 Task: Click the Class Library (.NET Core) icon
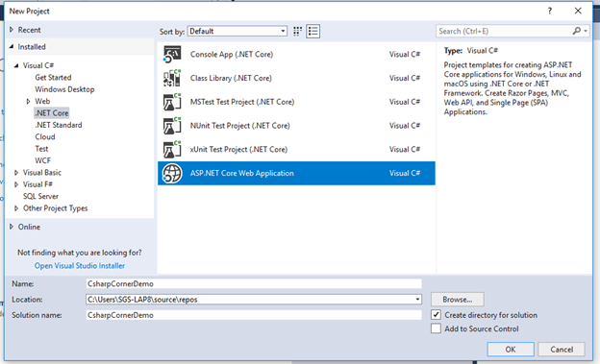172,78
